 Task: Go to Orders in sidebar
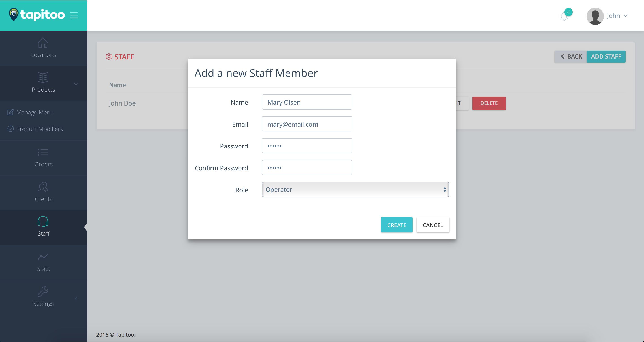pos(44,158)
